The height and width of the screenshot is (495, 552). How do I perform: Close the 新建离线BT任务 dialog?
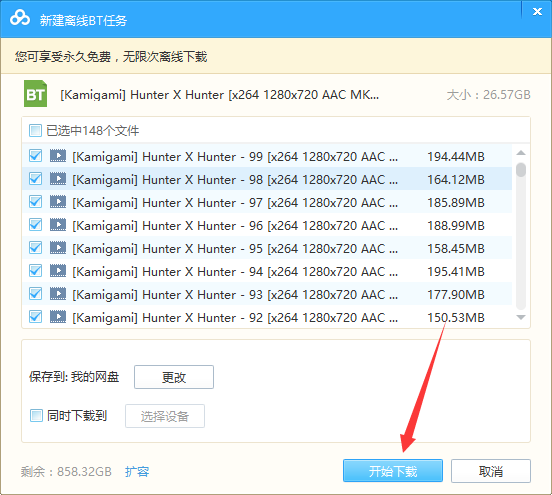click(x=537, y=12)
